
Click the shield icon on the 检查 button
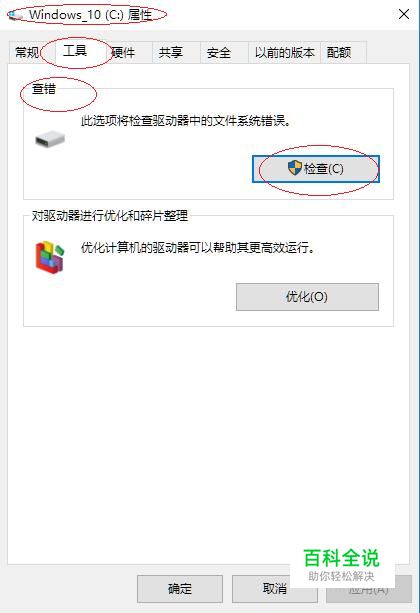click(x=295, y=168)
